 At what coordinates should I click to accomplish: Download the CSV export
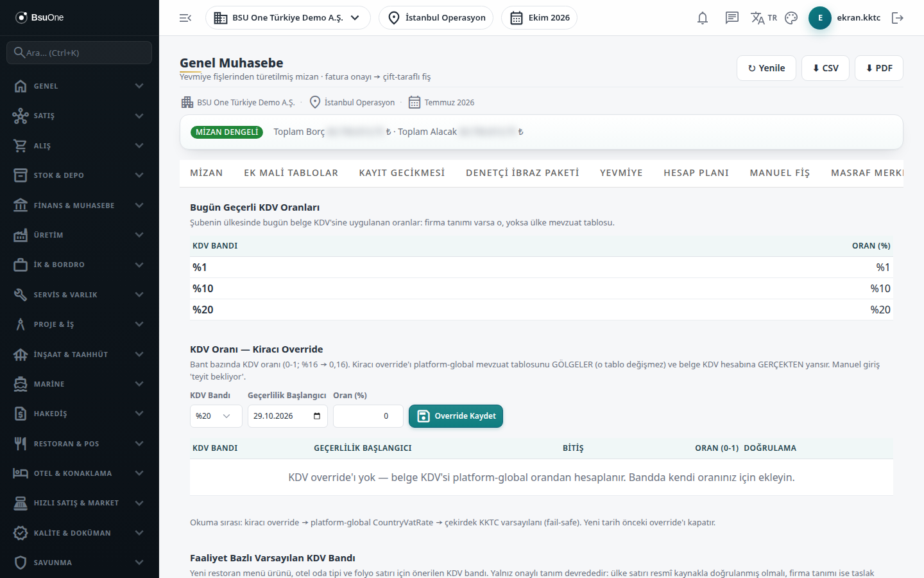point(826,68)
